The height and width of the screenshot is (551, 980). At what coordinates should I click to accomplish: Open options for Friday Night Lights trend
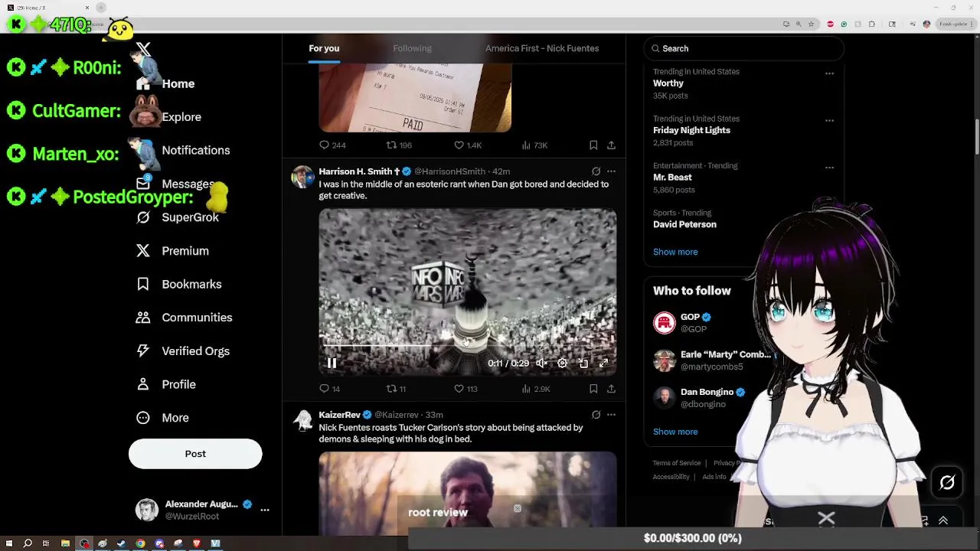[829, 120]
